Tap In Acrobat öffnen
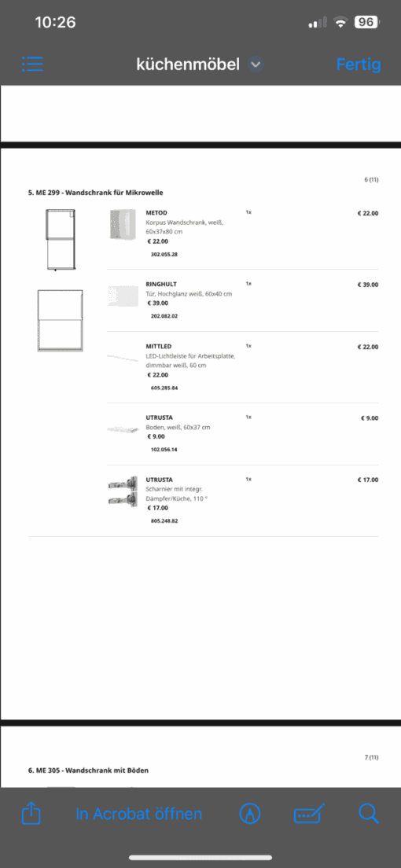 pyautogui.click(x=139, y=814)
